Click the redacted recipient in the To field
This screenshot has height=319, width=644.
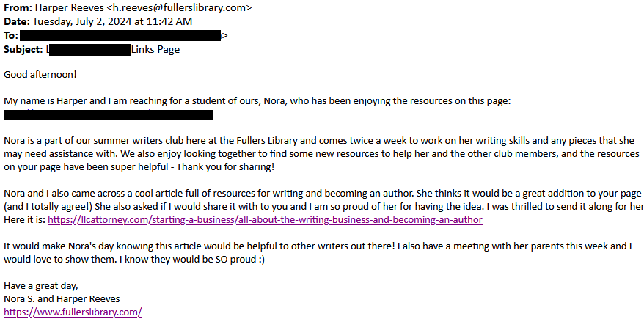(x=121, y=35)
